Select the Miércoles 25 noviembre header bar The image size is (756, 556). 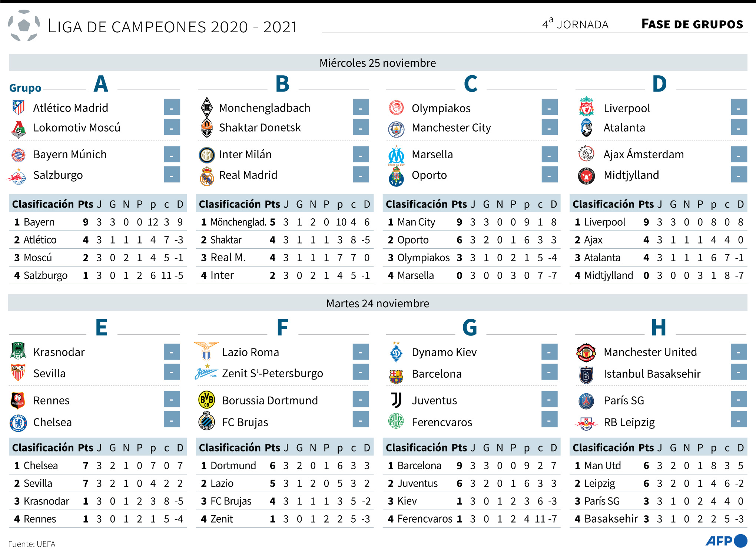coord(378,63)
